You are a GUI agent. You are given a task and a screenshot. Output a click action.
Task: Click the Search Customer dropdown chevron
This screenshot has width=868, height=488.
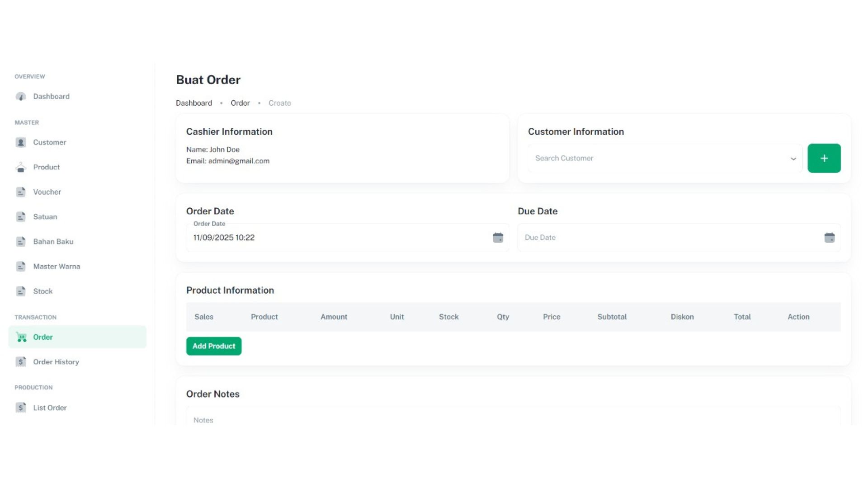[793, 159]
